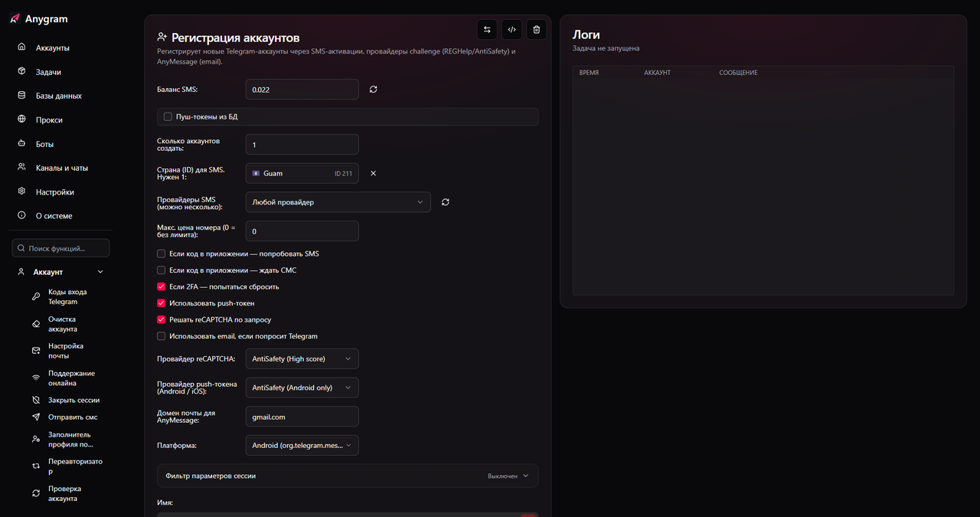Click the Переавторизатор arrows icon
The width and height of the screenshot is (980, 517).
pyautogui.click(x=35, y=466)
